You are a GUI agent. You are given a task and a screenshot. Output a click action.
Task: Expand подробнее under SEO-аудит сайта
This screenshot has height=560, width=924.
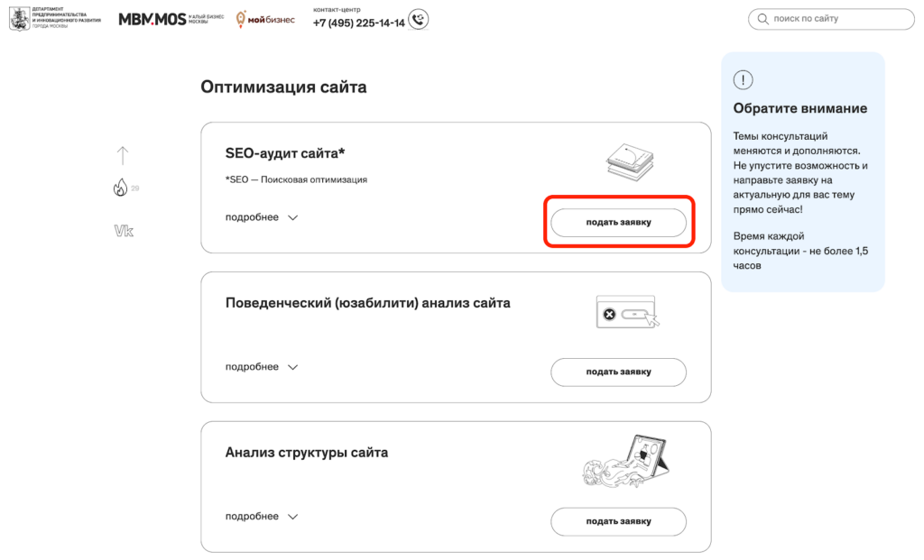(261, 217)
